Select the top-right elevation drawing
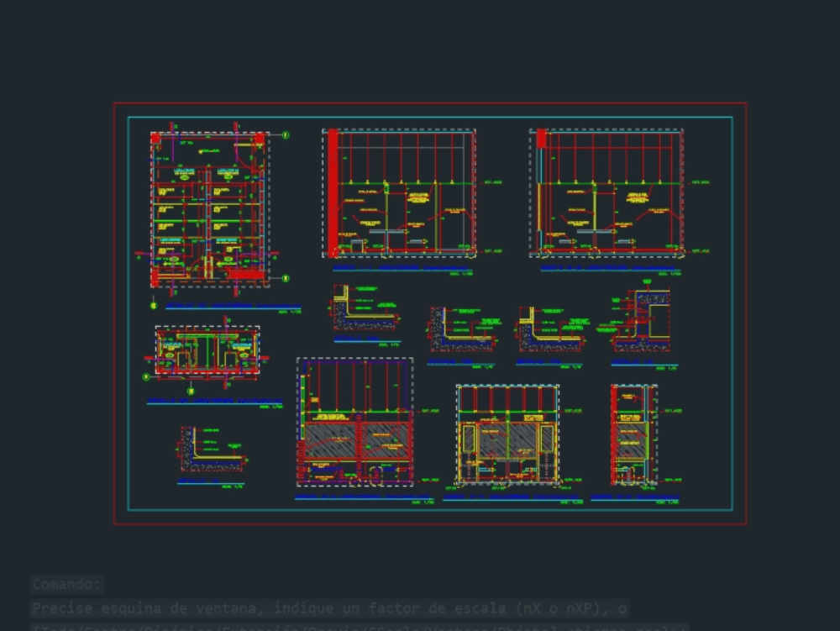The width and height of the screenshot is (840, 631). coord(606,193)
